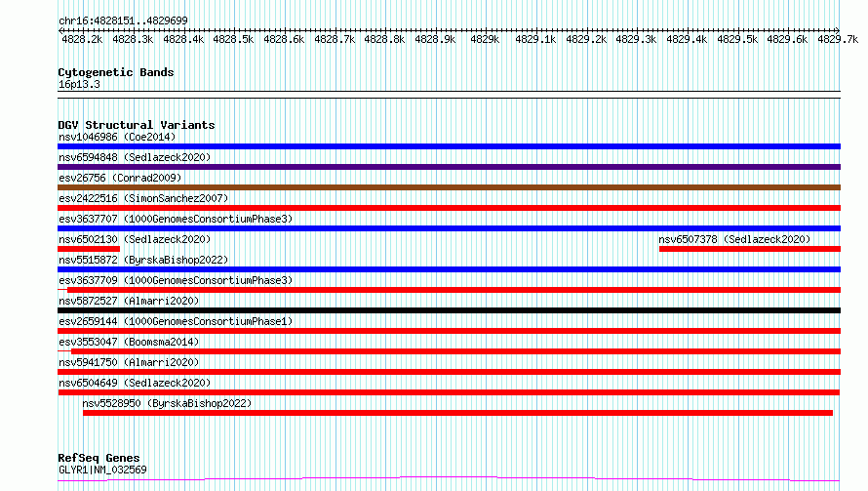Image resolution: width=868 pixels, height=491 pixels.
Task: Click the esv3637709 red variant bar
Action: tap(449, 290)
